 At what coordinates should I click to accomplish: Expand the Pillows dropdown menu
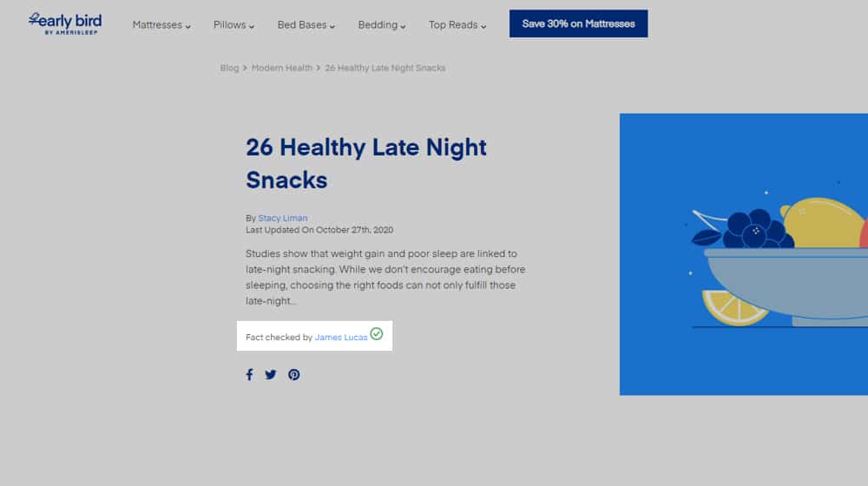[233, 25]
